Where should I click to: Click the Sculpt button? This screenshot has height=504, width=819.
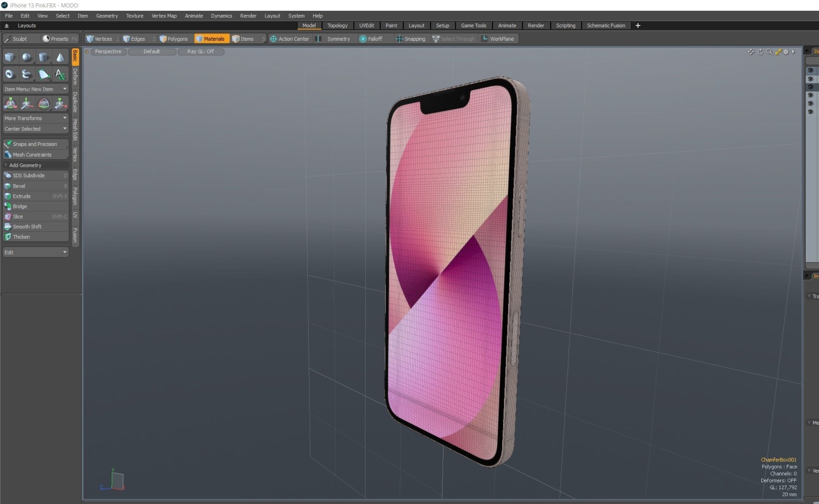(21, 39)
